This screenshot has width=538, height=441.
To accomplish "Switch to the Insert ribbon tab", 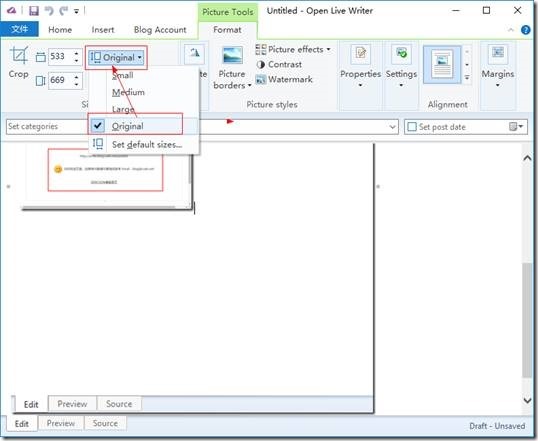I will 103,30.
